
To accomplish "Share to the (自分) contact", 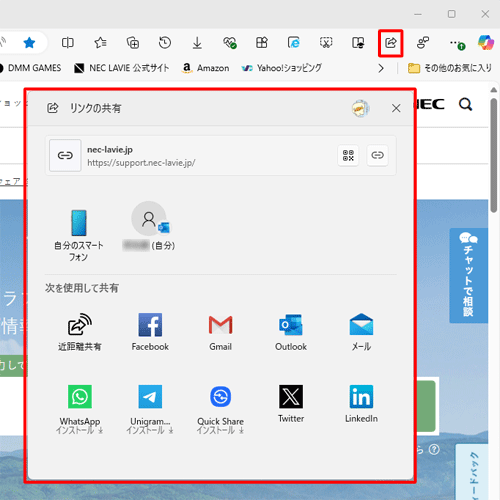I will tap(149, 227).
